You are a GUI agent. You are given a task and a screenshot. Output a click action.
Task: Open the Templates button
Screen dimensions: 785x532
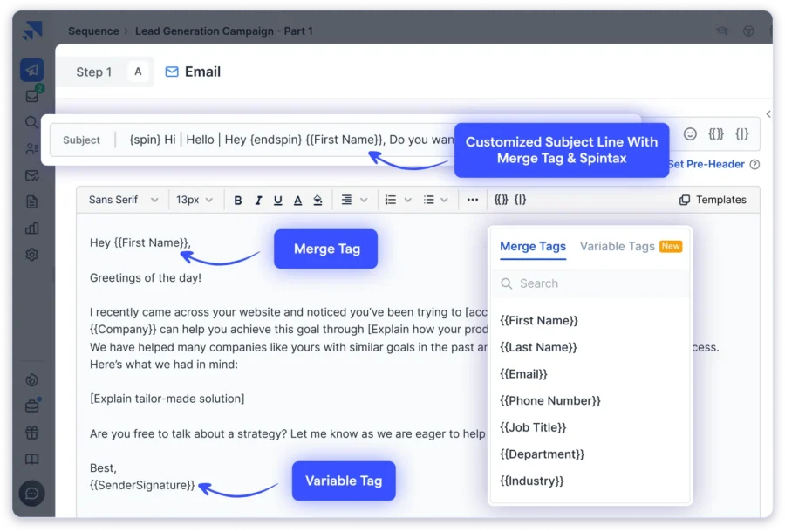(x=713, y=200)
